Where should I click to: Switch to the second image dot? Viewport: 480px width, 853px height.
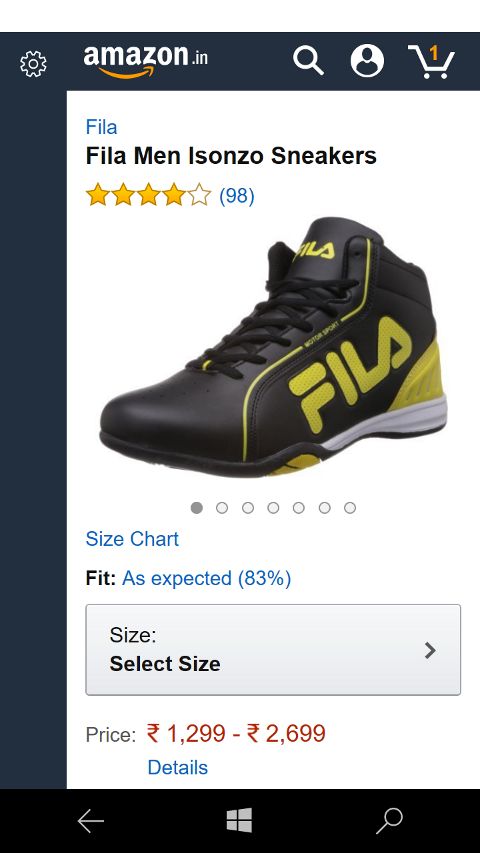click(222, 508)
